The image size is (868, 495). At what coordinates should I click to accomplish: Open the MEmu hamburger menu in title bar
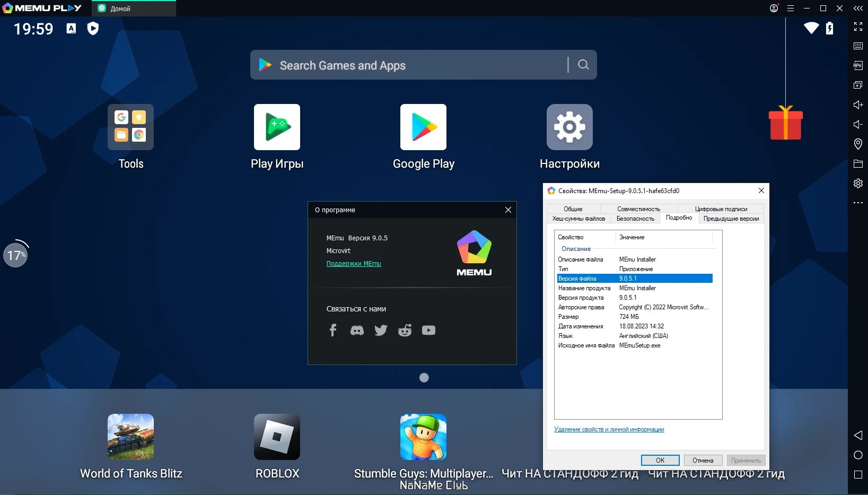pos(790,8)
